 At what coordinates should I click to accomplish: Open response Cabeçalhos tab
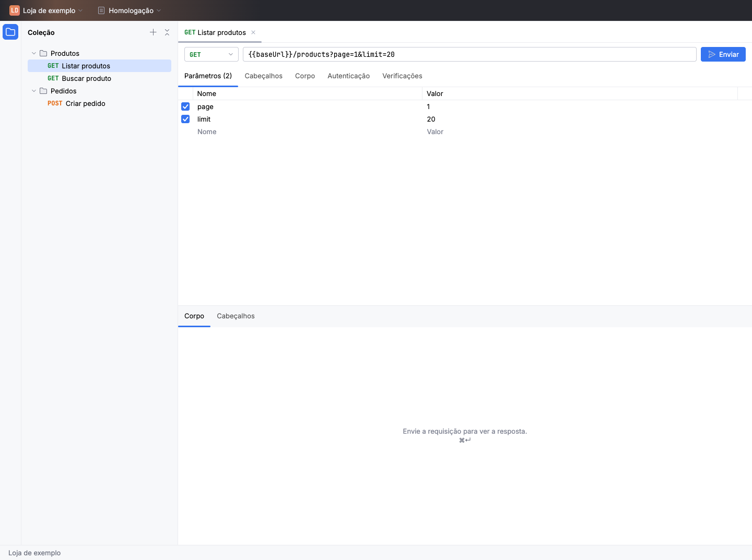(x=236, y=316)
